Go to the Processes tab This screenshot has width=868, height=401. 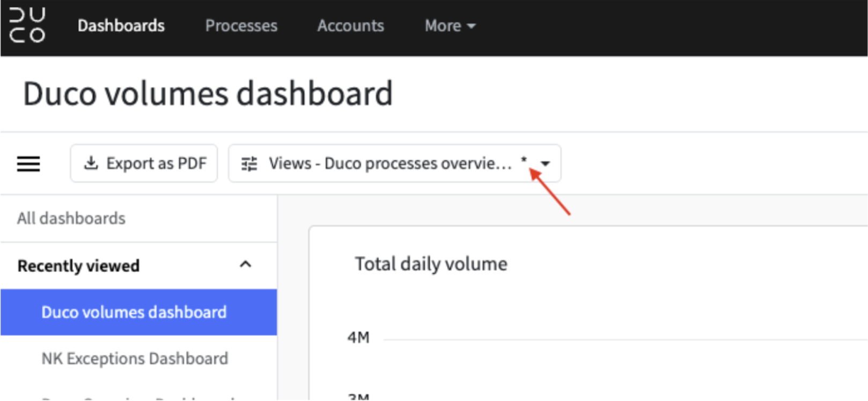click(241, 26)
